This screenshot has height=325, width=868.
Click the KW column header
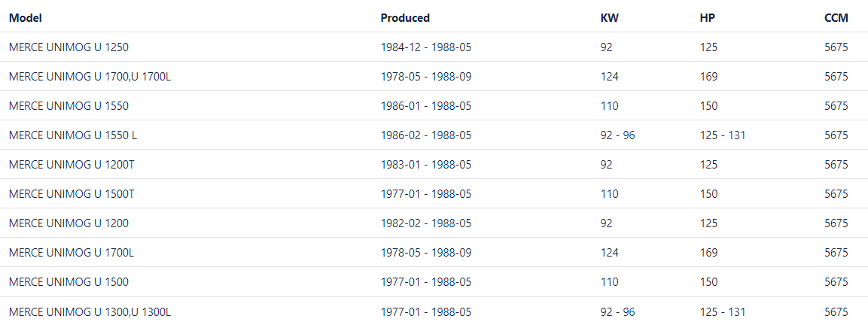[x=609, y=18]
